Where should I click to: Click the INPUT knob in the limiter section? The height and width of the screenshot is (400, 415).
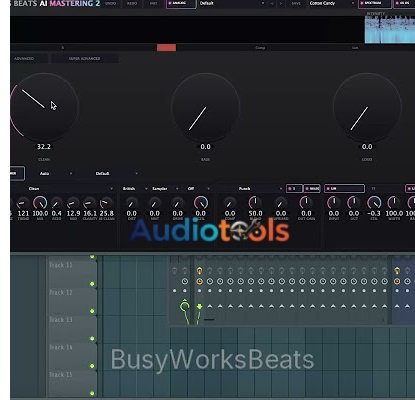[x=333, y=203]
